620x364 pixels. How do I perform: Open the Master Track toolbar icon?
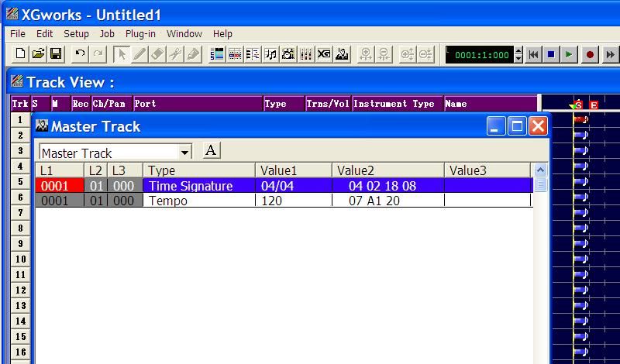pos(342,54)
